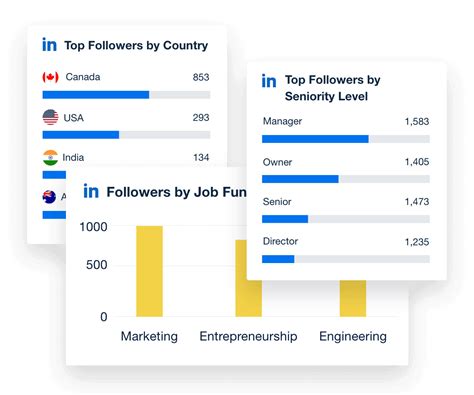Select the Canada flag icon
The image size is (474, 395).
(x=50, y=77)
